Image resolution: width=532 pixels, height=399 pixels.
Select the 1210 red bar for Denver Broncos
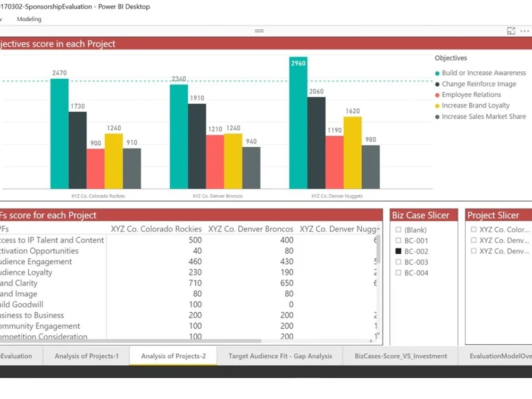215,162
